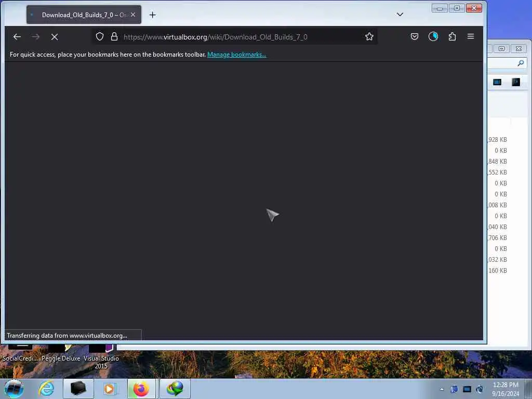Viewport: 532px width, 399px height.
Task: Expand the list all tabs chevron
Action: [x=400, y=14]
